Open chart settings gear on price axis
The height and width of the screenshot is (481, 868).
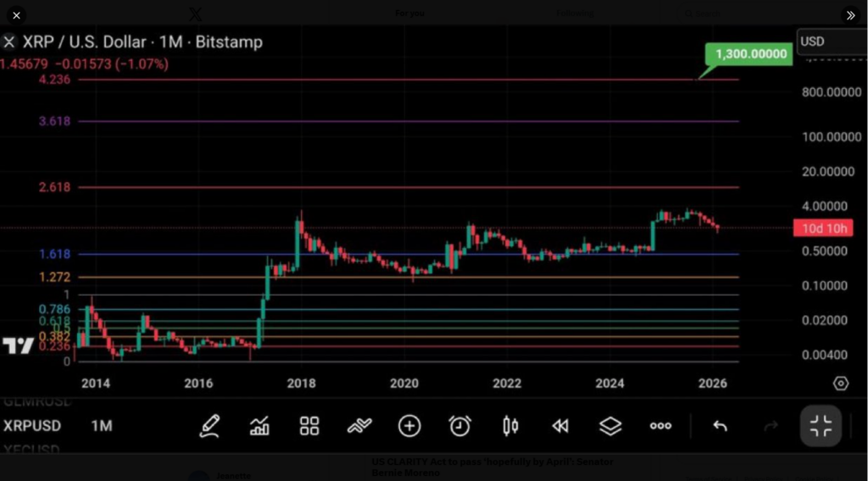[x=840, y=384]
